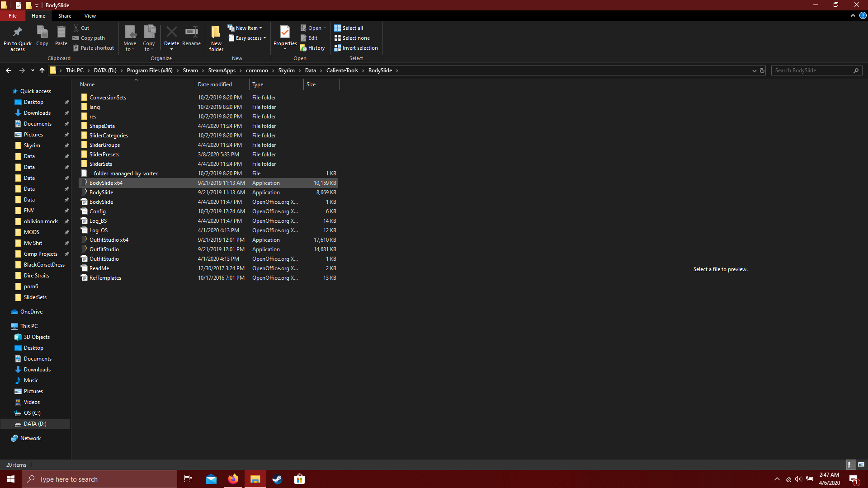
Task: Click the Edit ribbon command
Action: coord(309,38)
